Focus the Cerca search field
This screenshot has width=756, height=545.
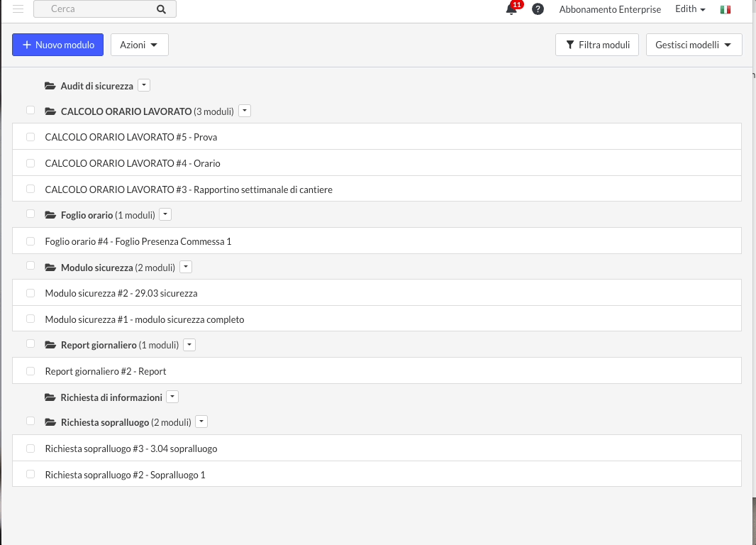(x=99, y=9)
